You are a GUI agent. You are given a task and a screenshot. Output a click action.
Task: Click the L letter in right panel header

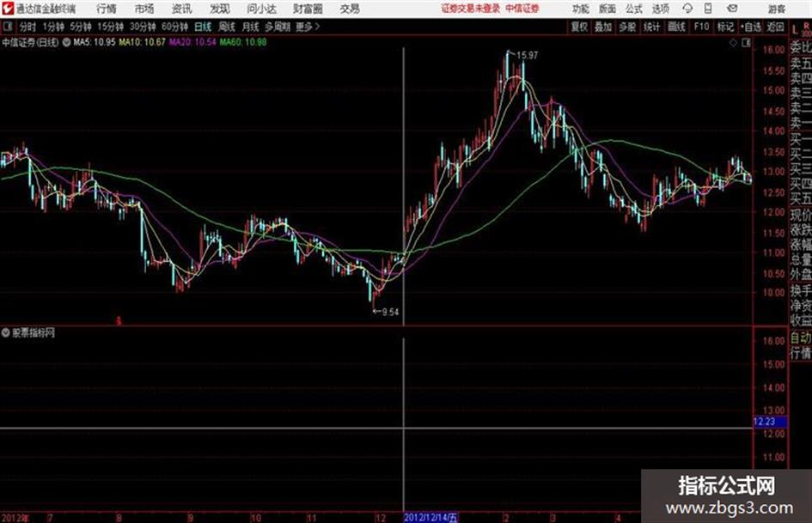pyautogui.click(x=795, y=29)
